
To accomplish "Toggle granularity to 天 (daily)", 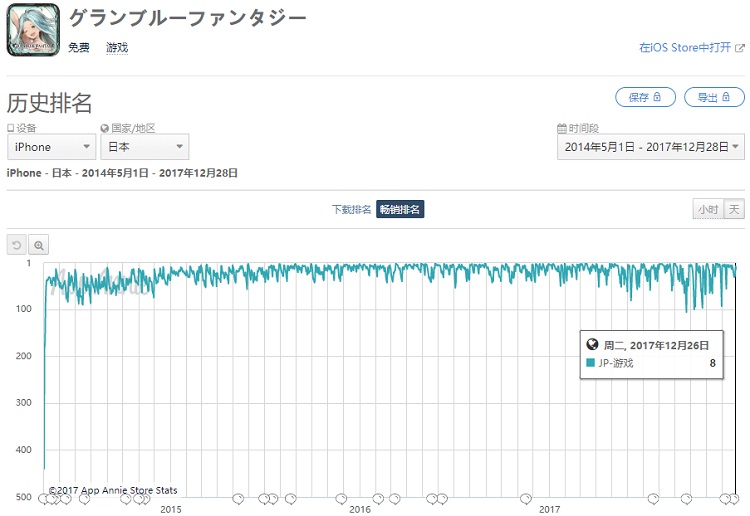I will tap(735, 209).
